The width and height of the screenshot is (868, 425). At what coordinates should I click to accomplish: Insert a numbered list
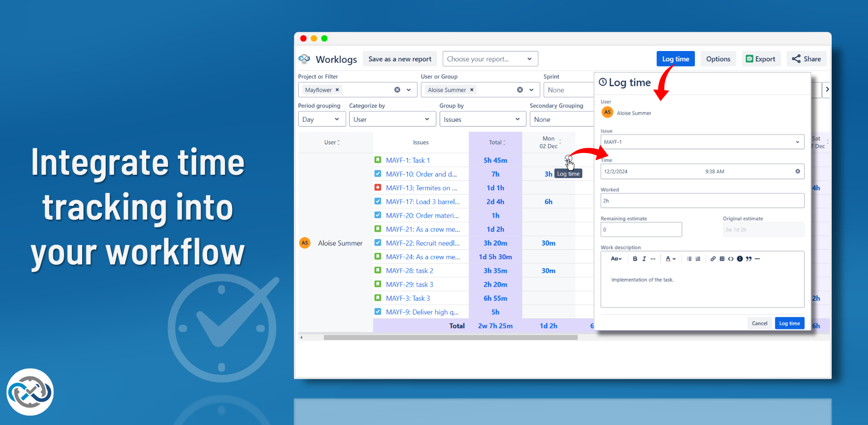coord(698,259)
